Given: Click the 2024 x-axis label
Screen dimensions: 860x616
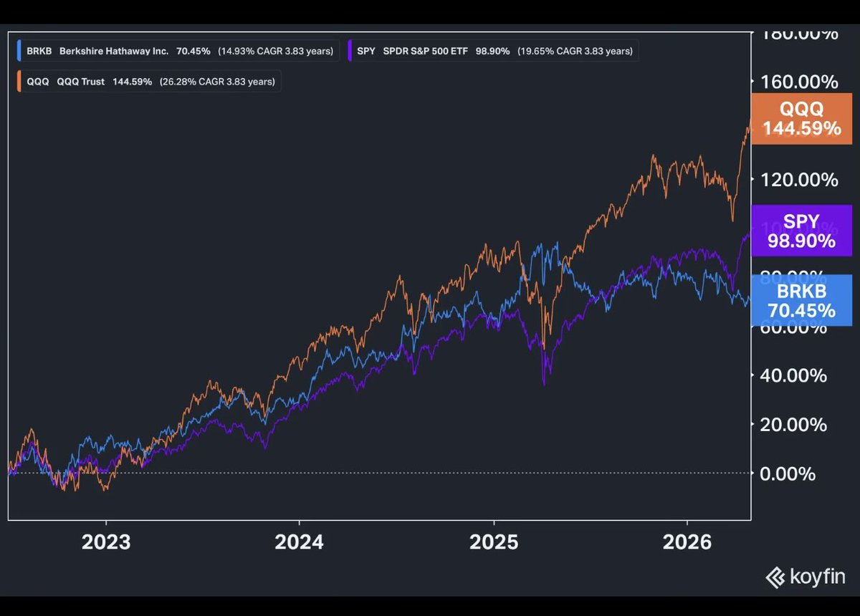Looking at the screenshot, I should click(300, 542).
